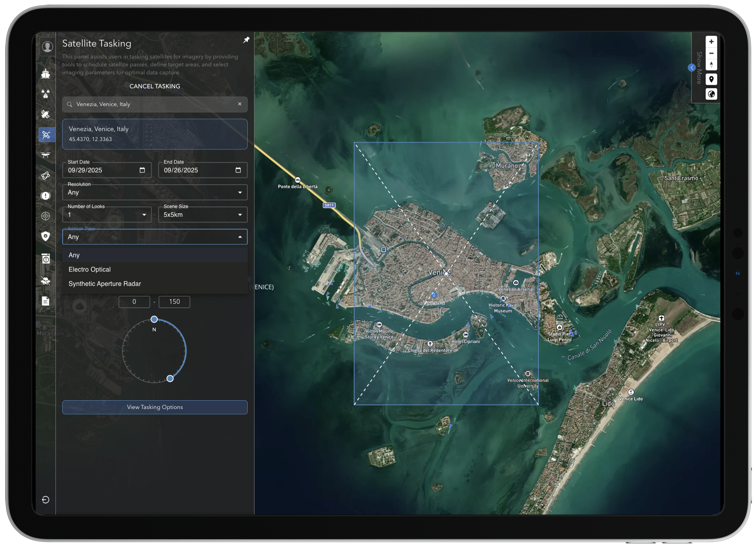Image resolution: width=756 pixels, height=547 pixels.
Task: Open the Number of Looks dropdown
Action: (107, 215)
